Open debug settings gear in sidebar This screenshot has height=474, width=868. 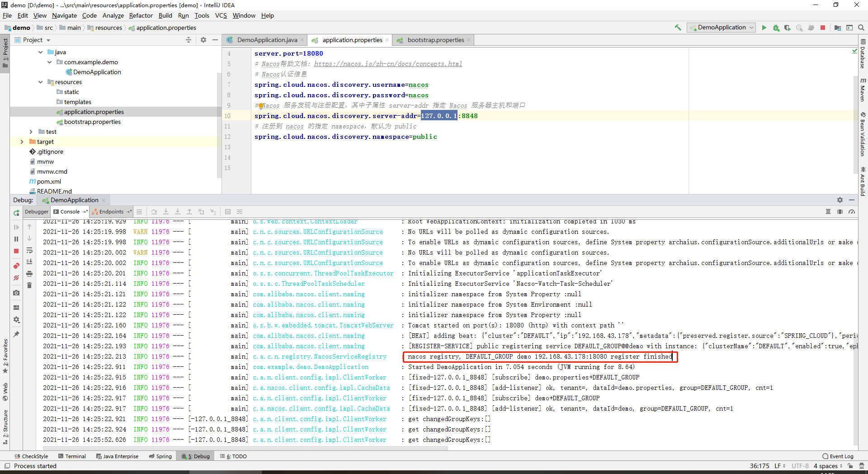(16, 319)
